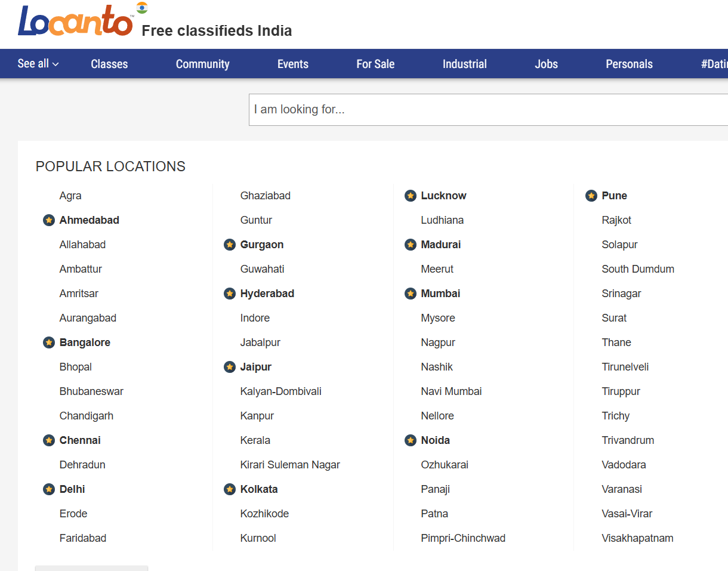
Task: Expand the See all categories dropdown
Action: [x=38, y=64]
